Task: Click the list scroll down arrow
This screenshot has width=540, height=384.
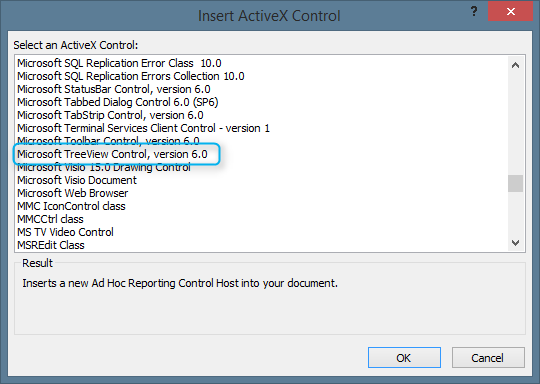Action: tap(515, 243)
